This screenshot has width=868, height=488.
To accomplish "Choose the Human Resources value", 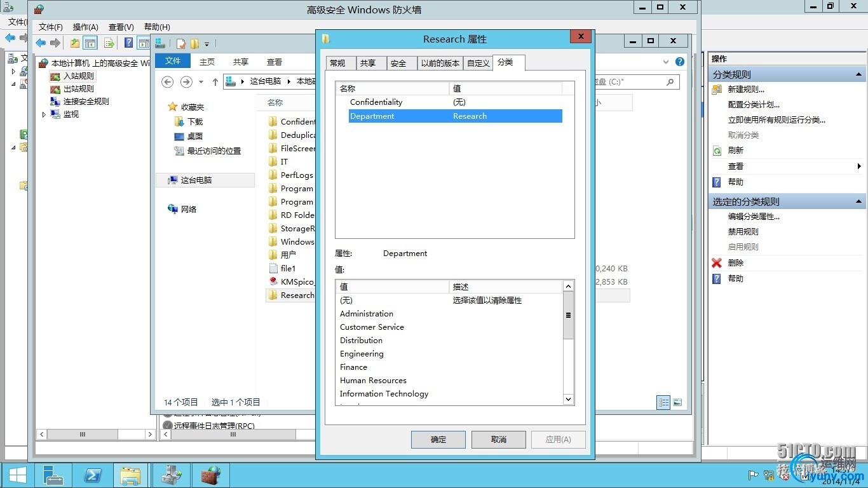I will (x=373, y=381).
